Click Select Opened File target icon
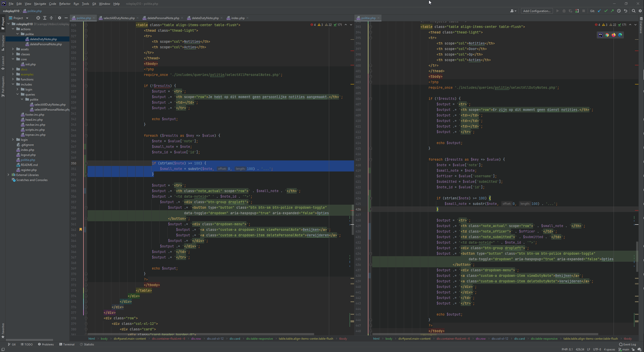The image size is (644, 352). [x=38, y=18]
